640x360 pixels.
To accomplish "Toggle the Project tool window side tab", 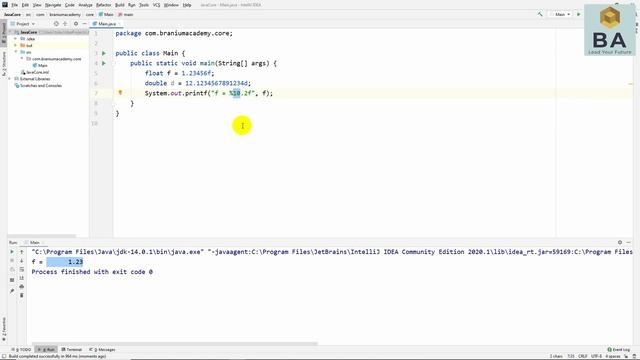I will pos(4,33).
